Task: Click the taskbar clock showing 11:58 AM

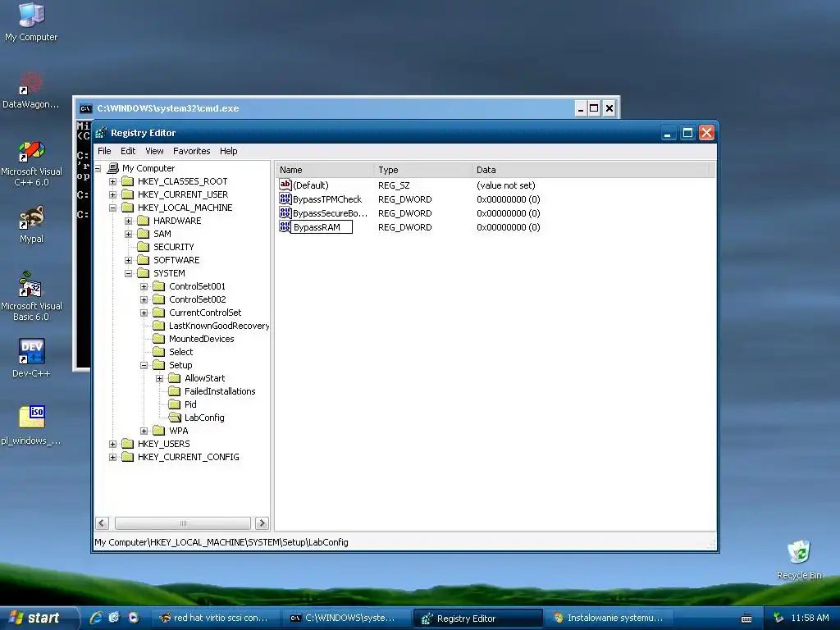Action: 810,618
